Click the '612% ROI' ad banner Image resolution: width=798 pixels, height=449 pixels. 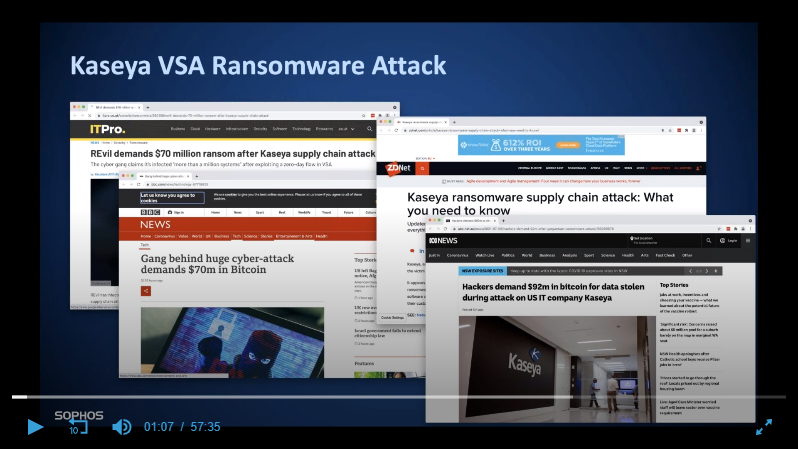coord(541,145)
